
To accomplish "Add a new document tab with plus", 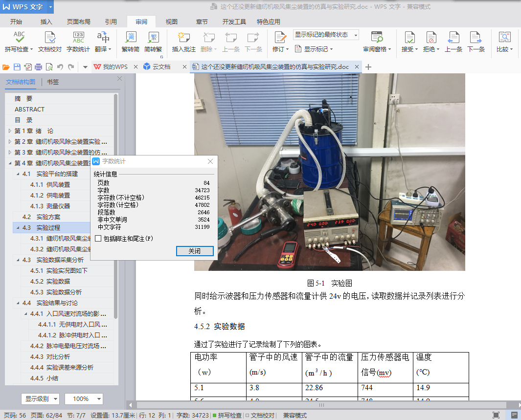I will [368, 67].
